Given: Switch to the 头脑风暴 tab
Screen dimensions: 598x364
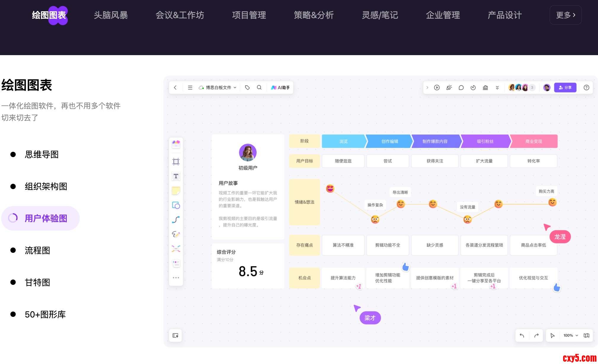Looking at the screenshot, I should [111, 15].
